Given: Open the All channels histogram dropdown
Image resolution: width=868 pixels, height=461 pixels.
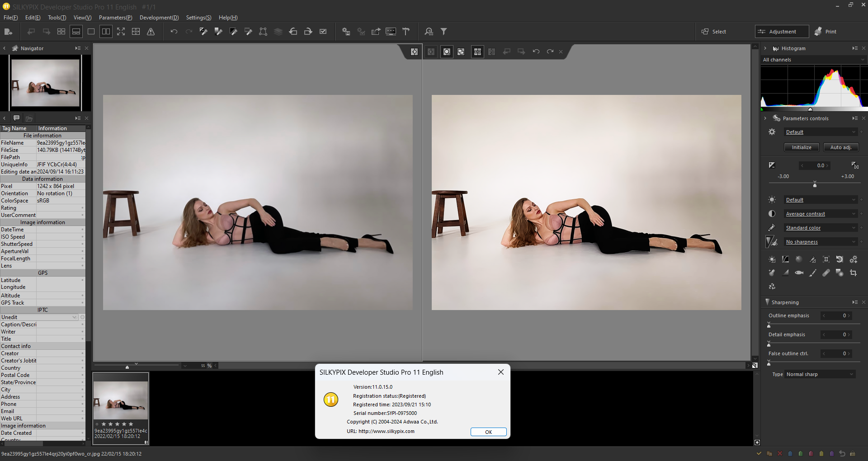Looking at the screenshot, I should pos(814,60).
